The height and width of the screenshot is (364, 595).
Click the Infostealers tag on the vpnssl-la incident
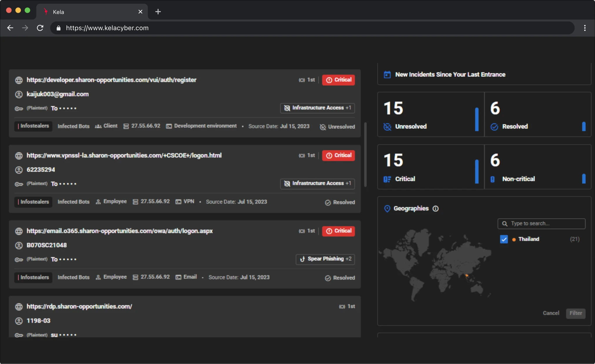pos(33,202)
